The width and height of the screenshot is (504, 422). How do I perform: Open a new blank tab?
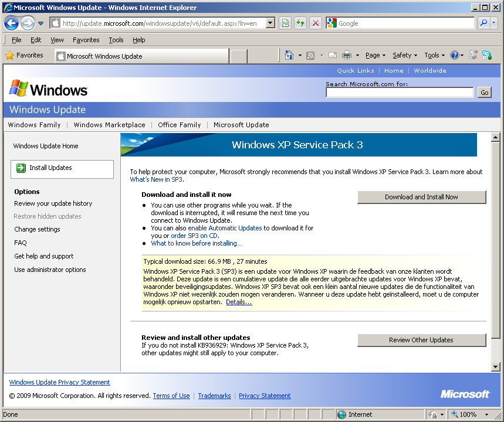pyautogui.click(x=238, y=56)
